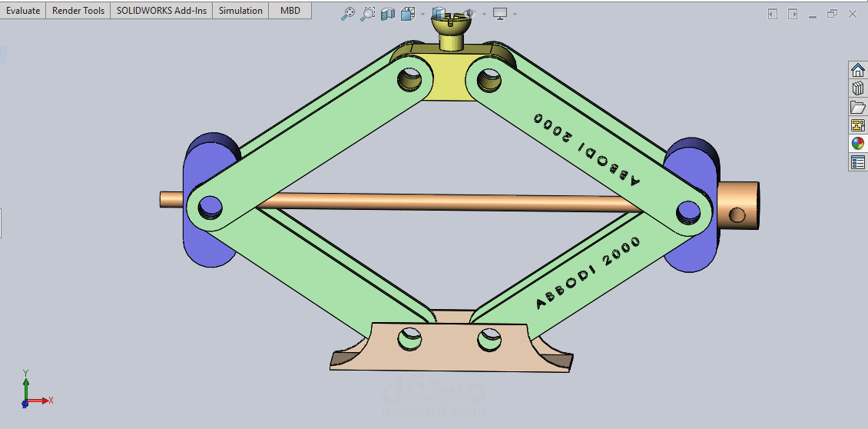
Task: Restore down the document window
Action: coord(832,14)
